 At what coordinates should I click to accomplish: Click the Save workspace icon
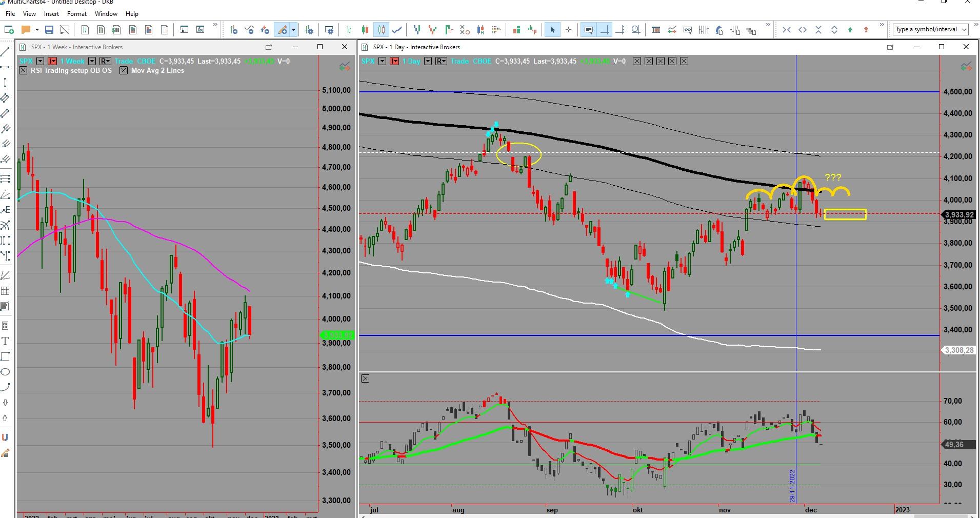click(49, 30)
